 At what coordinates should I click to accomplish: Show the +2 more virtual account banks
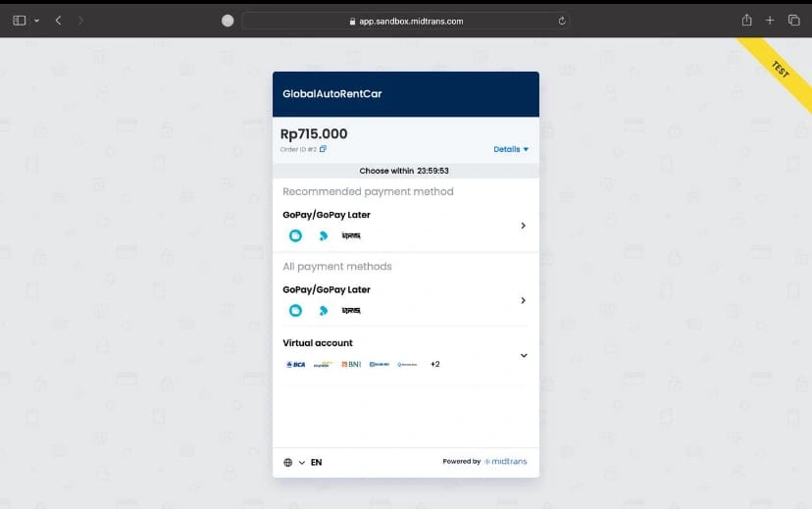pos(435,365)
